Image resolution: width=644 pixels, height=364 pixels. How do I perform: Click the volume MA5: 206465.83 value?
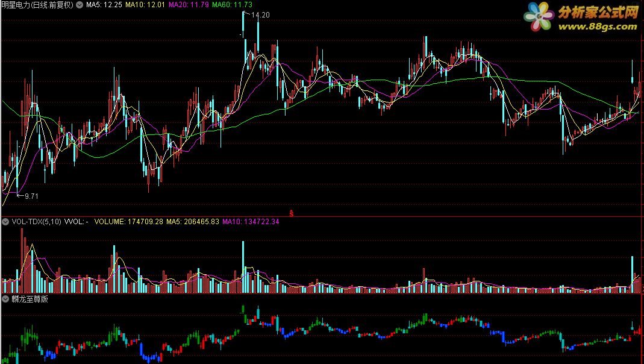tap(193, 222)
